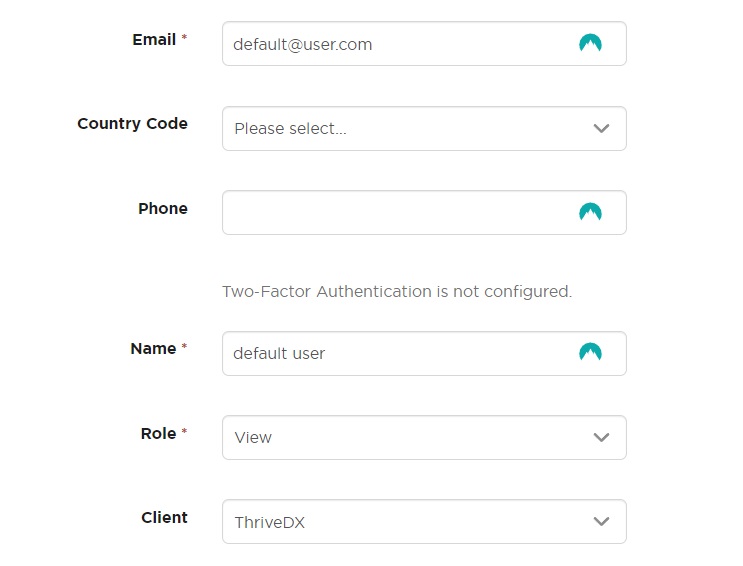Image resolution: width=743 pixels, height=566 pixels.
Task: Click the Country Code label text
Action: coord(132,124)
